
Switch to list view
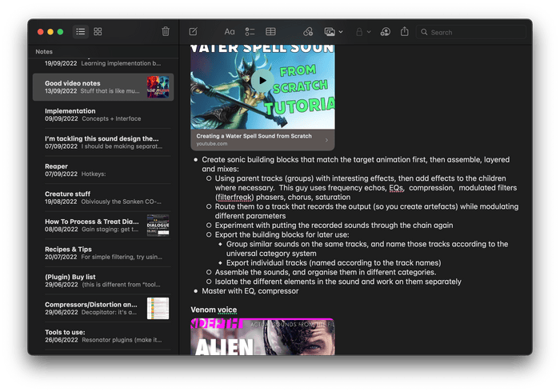coord(81,31)
